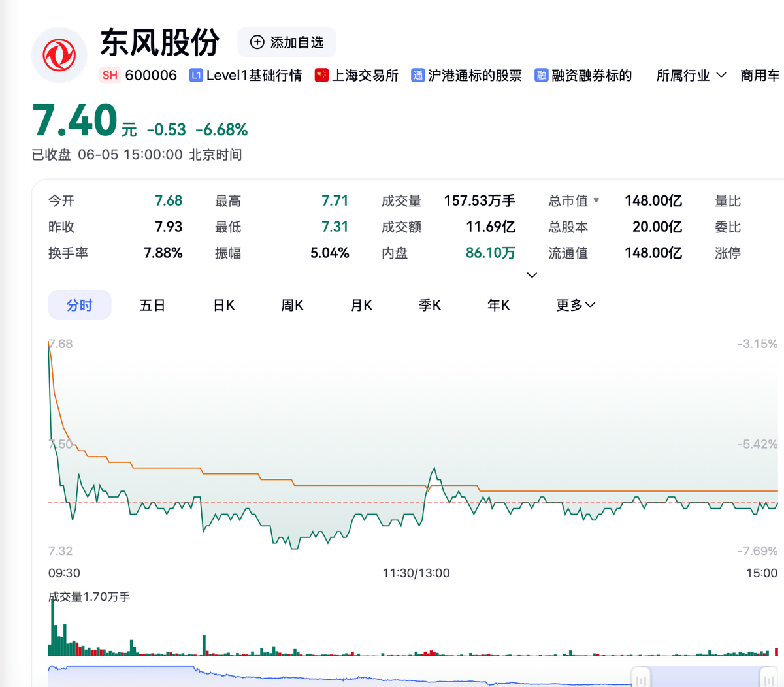This screenshot has width=784, height=687.
Task: Click the -5.42% right axis label
Action: 758,444
